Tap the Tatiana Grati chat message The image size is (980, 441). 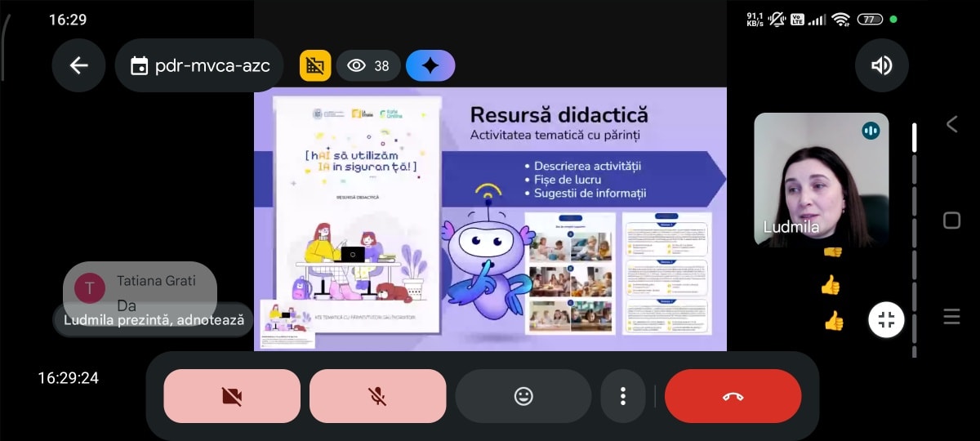point(140,291)
